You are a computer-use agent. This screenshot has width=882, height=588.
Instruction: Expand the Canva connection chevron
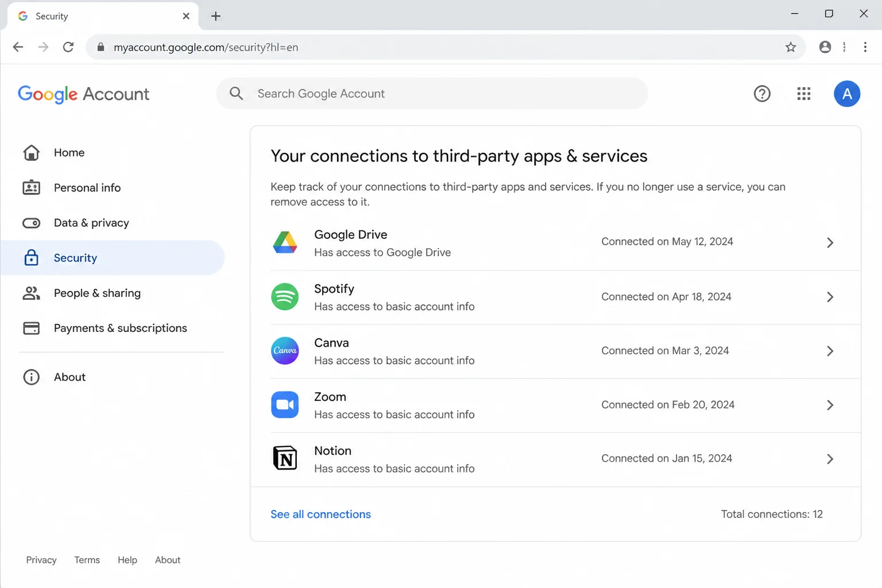(x=830, y=351)
